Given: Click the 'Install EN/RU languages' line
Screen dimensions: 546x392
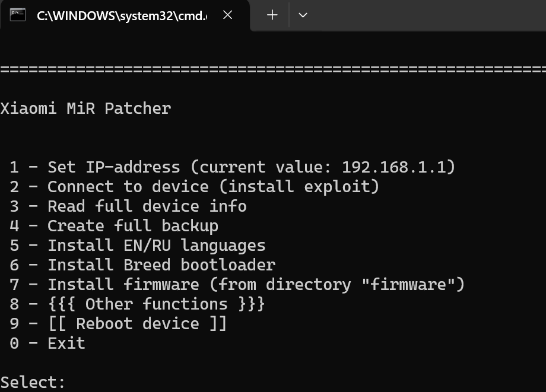Looking at the screenshot, I should pos(156,246).
